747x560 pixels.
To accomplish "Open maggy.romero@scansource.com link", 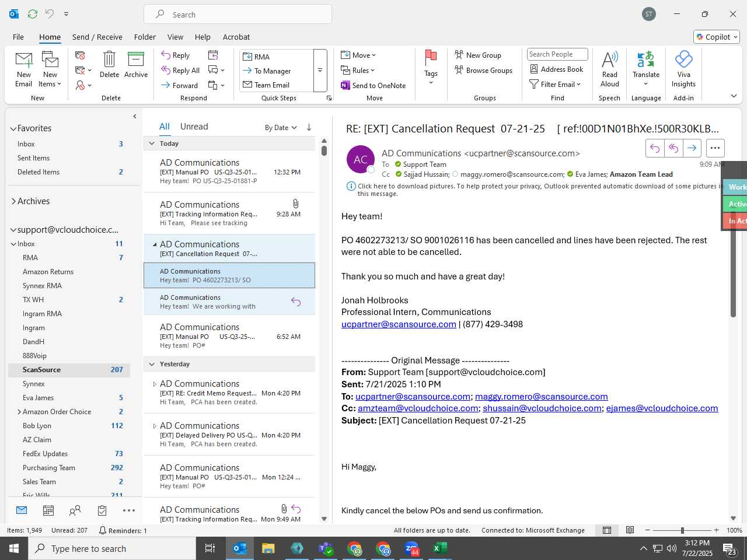I will (542, 397).
